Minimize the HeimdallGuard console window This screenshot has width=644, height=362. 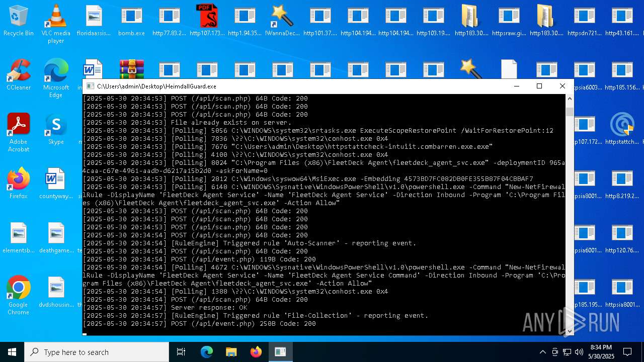point(516,86)
